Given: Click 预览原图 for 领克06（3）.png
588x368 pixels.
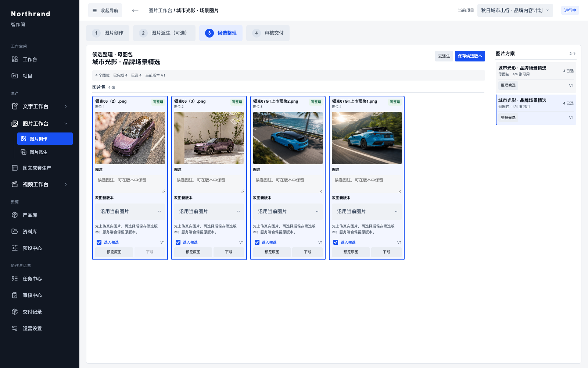Looking at the screenshot, I should tap(193, 252).
